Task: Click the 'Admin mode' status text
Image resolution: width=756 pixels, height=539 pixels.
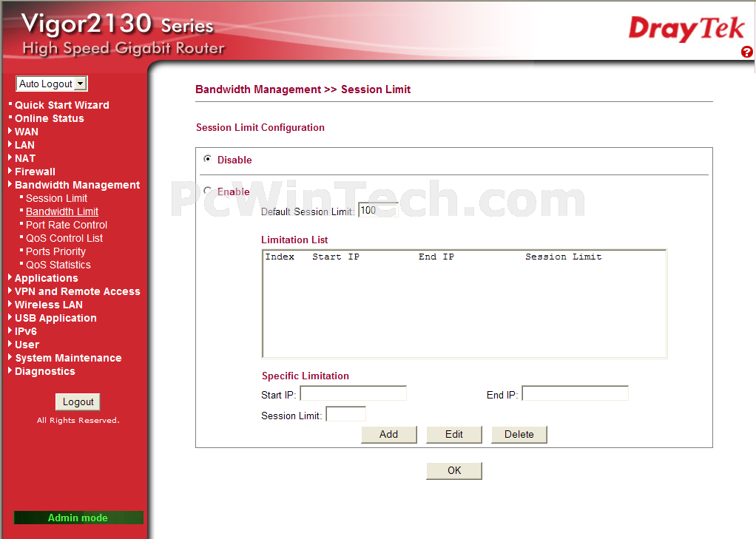Action: (x=78, y=518)
